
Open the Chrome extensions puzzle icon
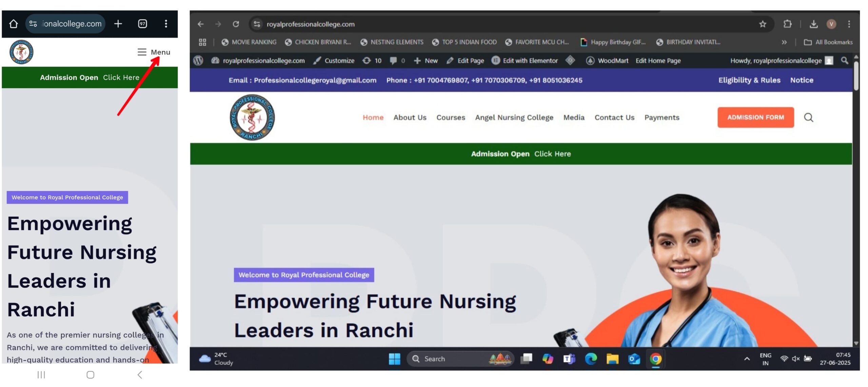[787, 24]
